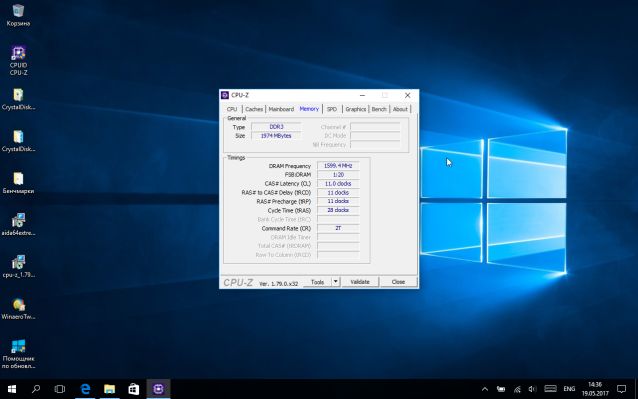This screenshot has height=399, width=638.
Task: Click RAS# Precharge (tRP) value
Action: click(338, 201)
